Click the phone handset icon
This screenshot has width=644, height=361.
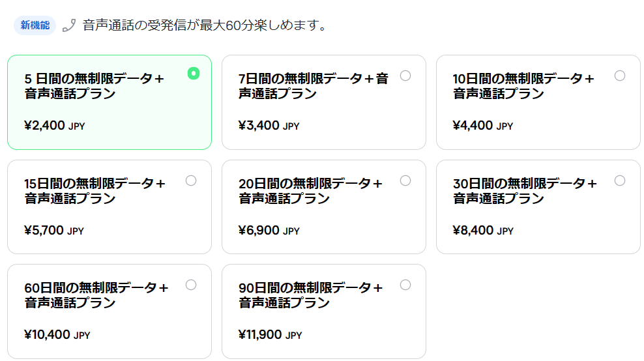[x=69, y=25]
